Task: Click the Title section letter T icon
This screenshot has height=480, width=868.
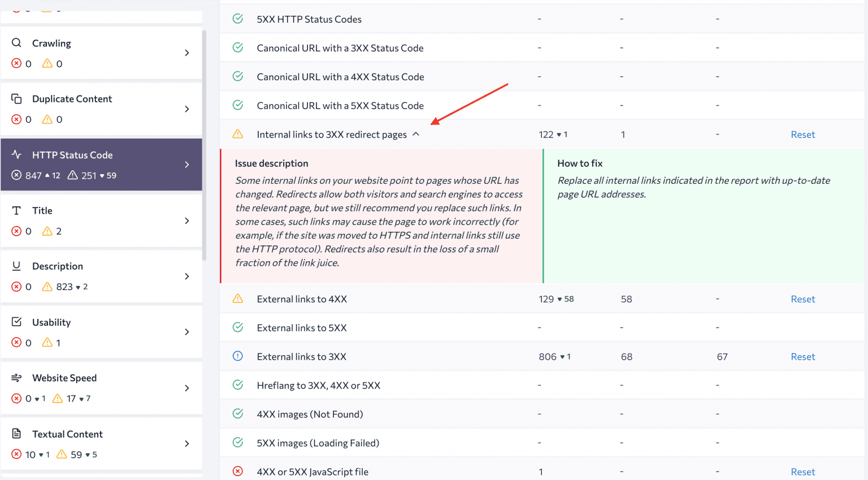Action: click(x=15, y=210)
